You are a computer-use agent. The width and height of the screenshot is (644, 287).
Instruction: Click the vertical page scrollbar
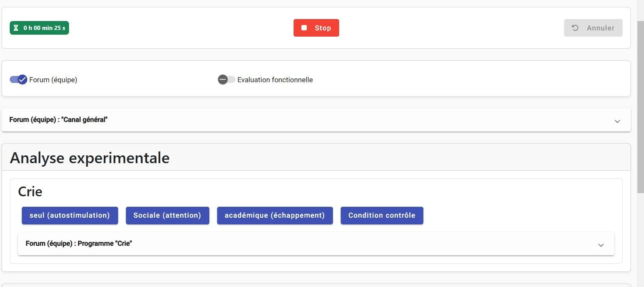[640, 107]
